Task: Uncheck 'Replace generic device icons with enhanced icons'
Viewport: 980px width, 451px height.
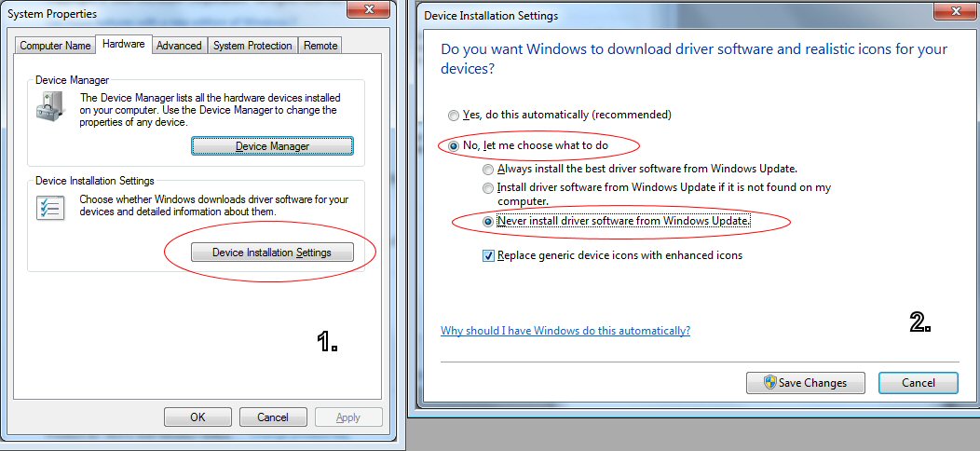Action: click(x=613, y=255)
